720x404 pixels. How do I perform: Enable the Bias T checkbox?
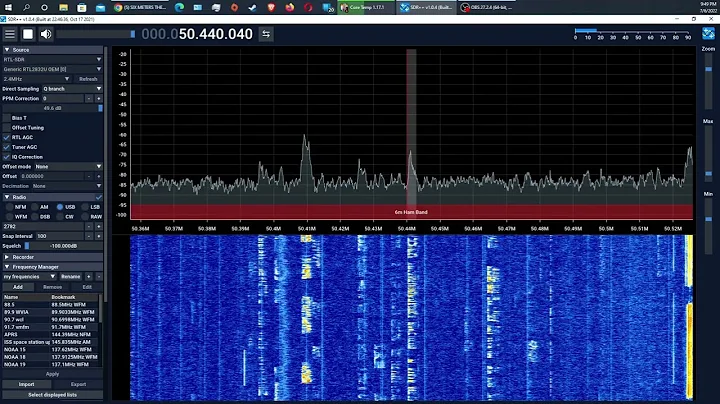[x=6, y=118]
